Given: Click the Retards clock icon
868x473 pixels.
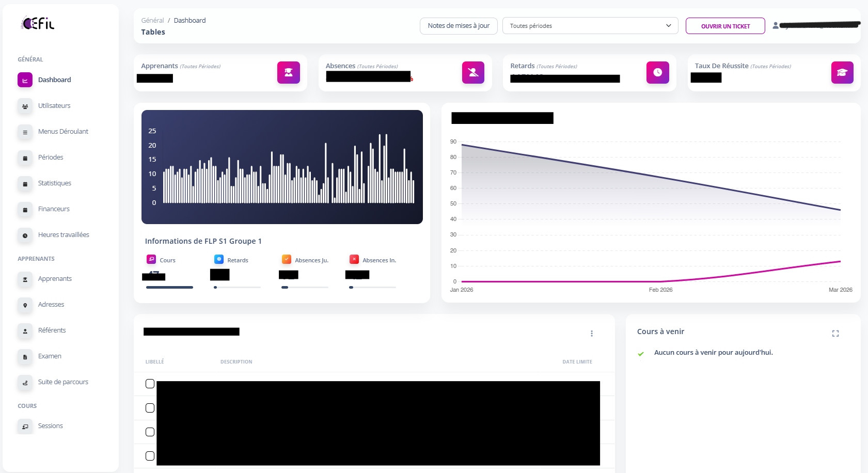Looking at the screenshot, I should (x=657, y=73).
